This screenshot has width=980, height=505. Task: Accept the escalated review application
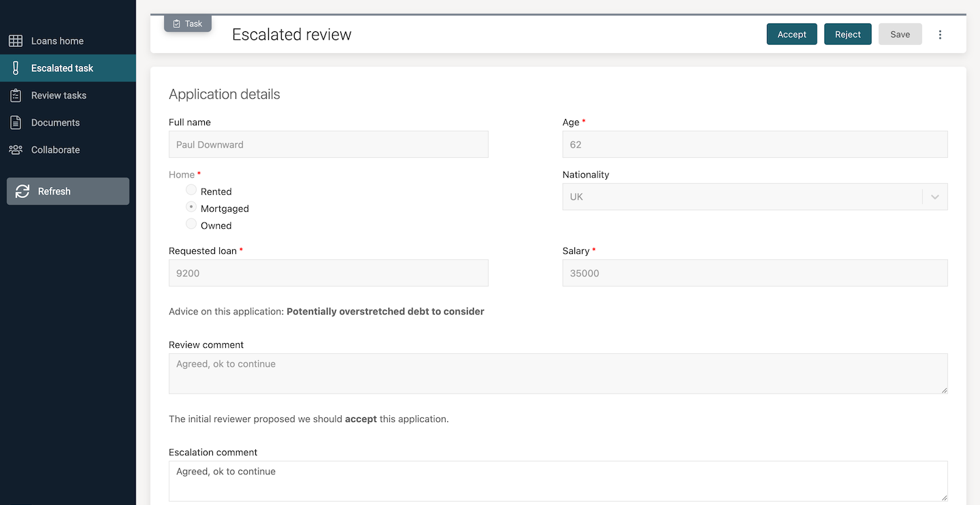(x=791, y=34)
